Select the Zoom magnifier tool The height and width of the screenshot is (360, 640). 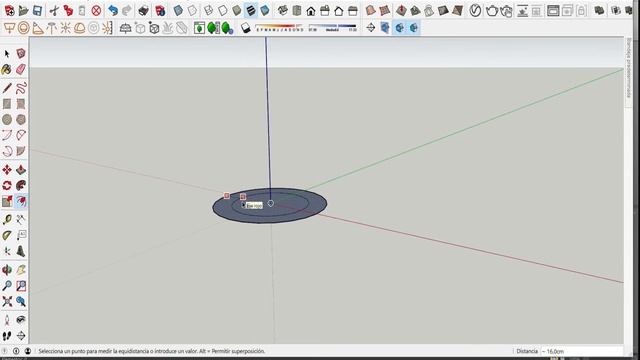[7, 285]
